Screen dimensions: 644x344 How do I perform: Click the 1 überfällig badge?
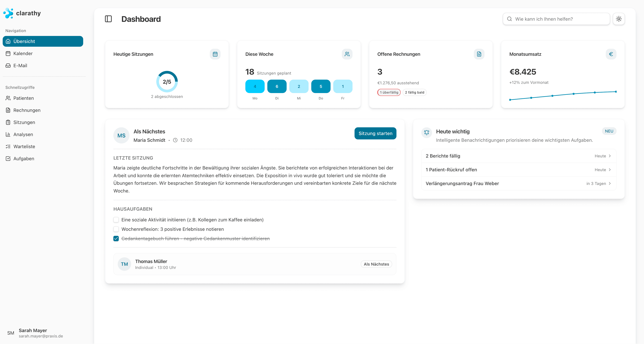click(x=389, y=92)
